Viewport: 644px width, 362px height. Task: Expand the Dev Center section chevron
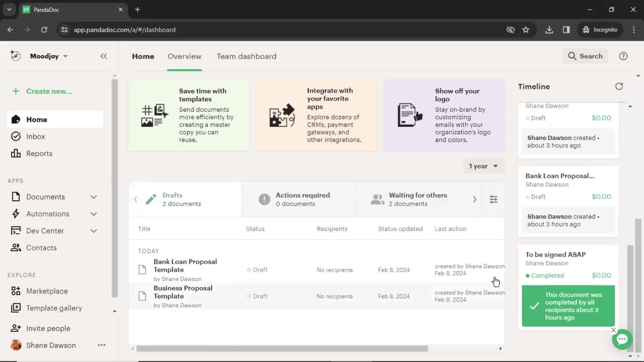pos(94,231)
